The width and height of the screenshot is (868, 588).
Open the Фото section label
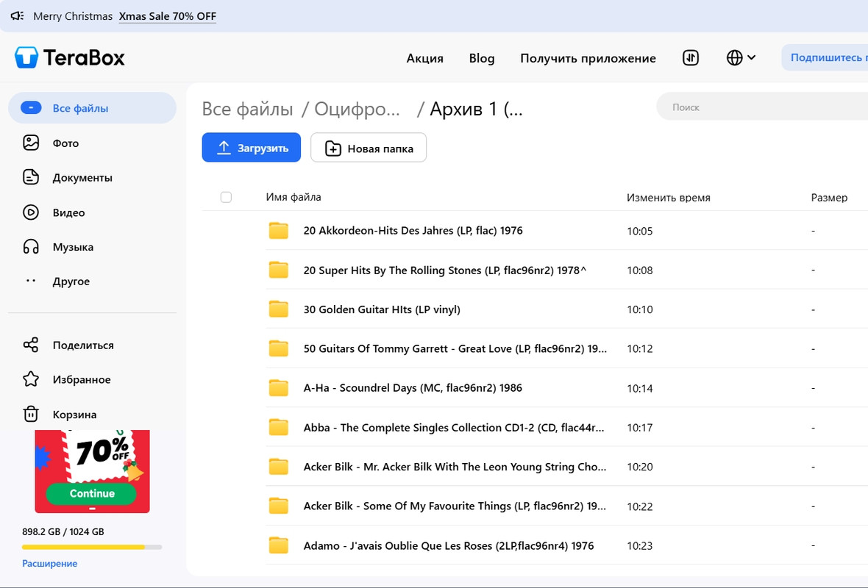[x=66, y=143]
